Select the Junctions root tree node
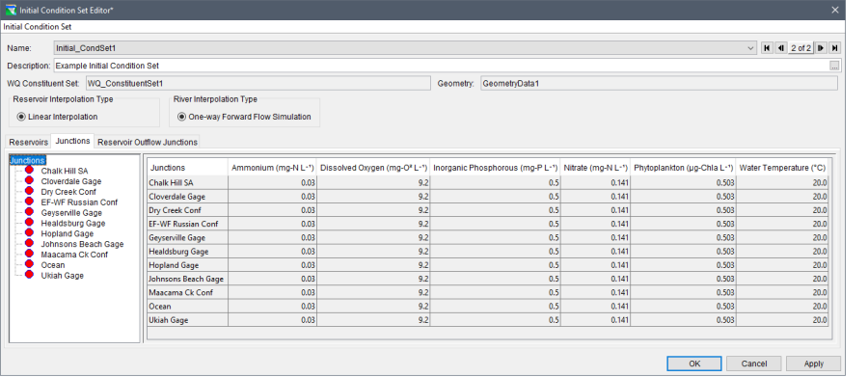Image resolution: width=868 pixels, height=377 pixels. (27, 160)
